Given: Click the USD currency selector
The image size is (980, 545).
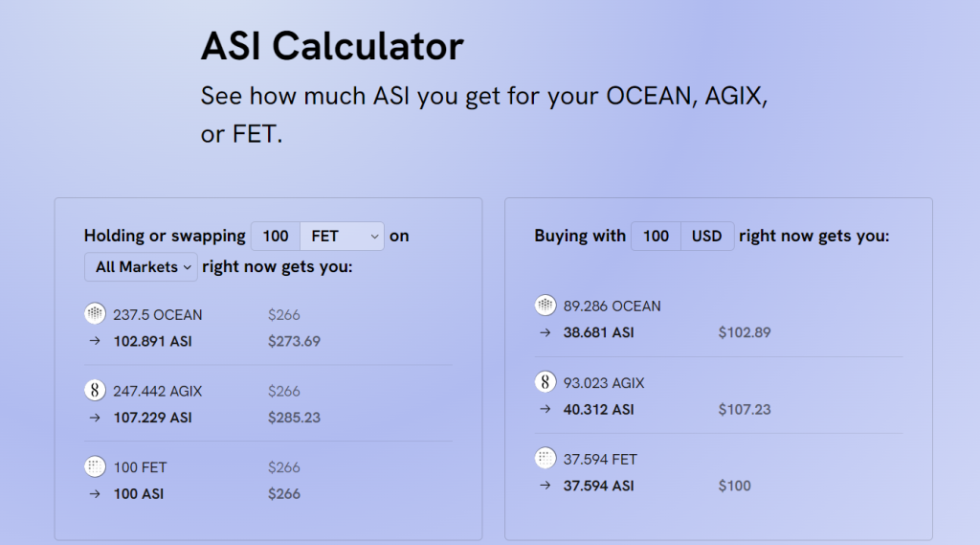Looking at the screenshot, I should coord(707,236).
